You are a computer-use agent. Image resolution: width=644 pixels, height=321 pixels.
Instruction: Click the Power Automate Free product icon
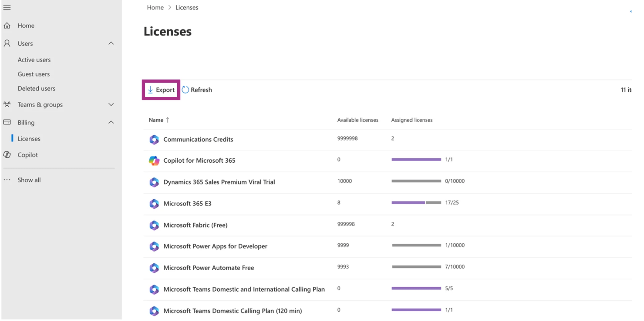coord(154,268)
